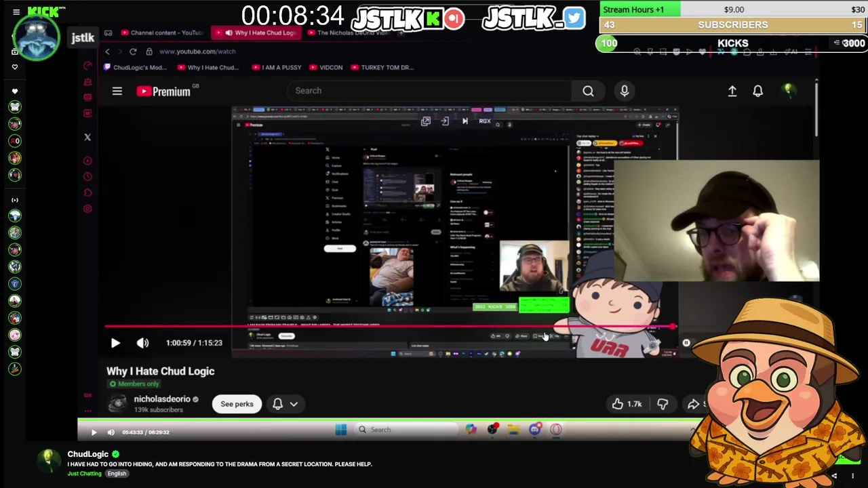Play the YouTube video
Screen dimensions: 868x488
(x=115, y=343)
